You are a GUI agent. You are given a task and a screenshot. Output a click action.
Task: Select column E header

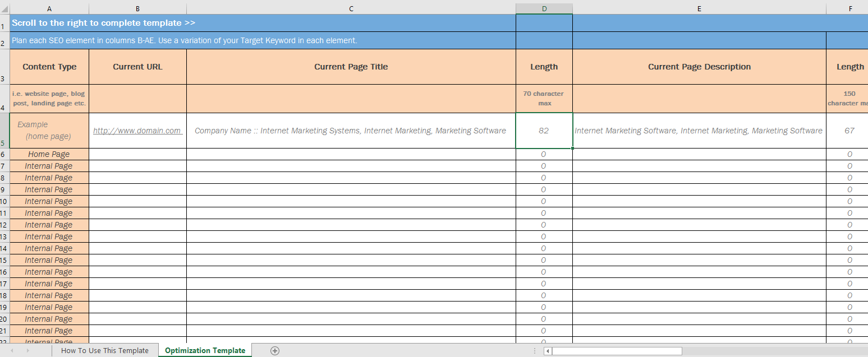coord(699,8)
